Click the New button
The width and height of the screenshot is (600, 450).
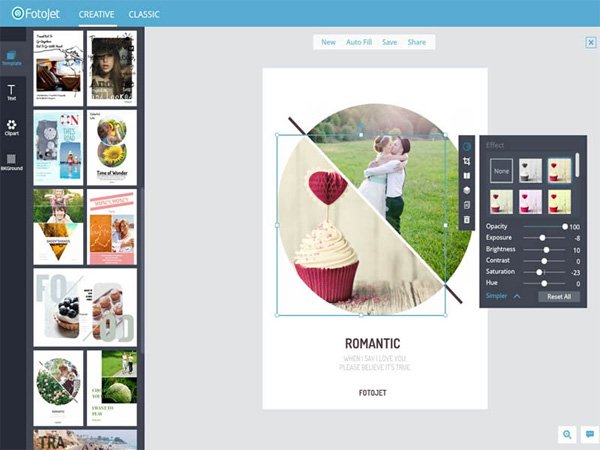[x=328, y=42]
